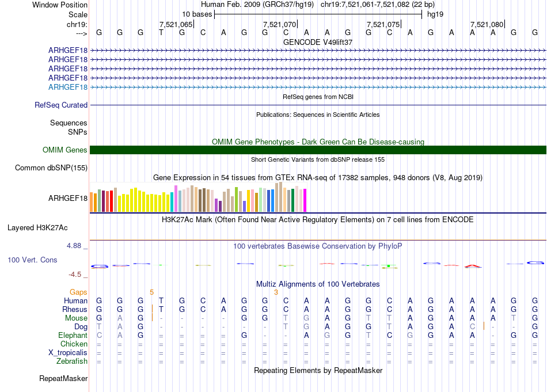Click the 10 bases scale bar
This screenshot has height=392, width=547.
click(318, 14)
